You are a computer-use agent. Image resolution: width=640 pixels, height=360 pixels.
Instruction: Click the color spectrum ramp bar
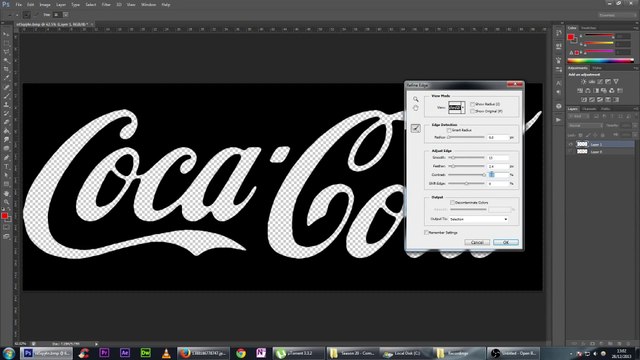pyautogui.click(x=601, y=61)
